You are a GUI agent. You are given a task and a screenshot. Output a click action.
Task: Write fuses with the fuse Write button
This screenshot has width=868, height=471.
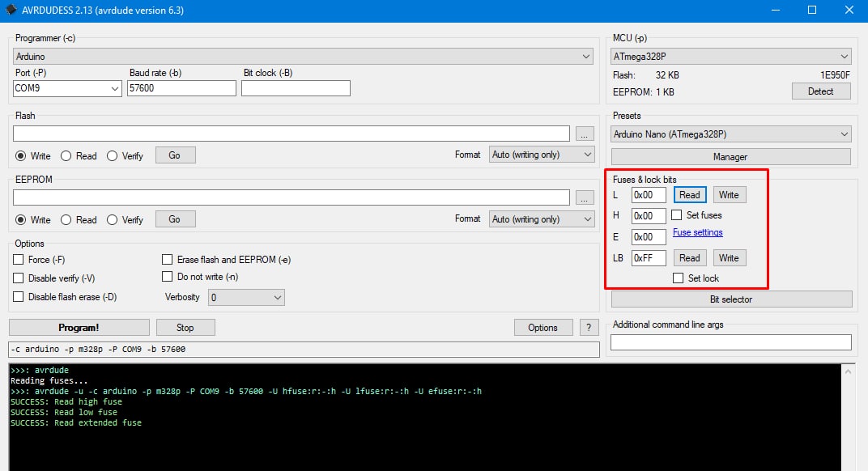730,195
